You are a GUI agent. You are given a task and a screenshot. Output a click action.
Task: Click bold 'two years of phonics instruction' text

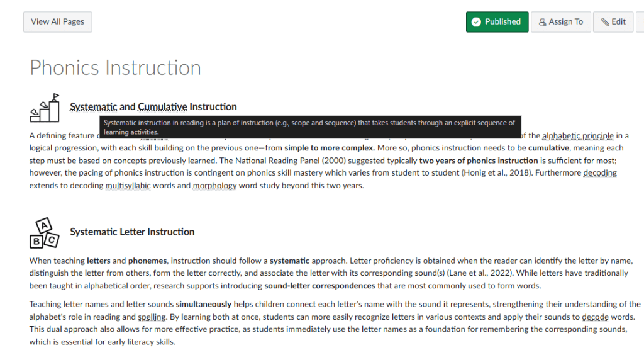pos(479,161)
